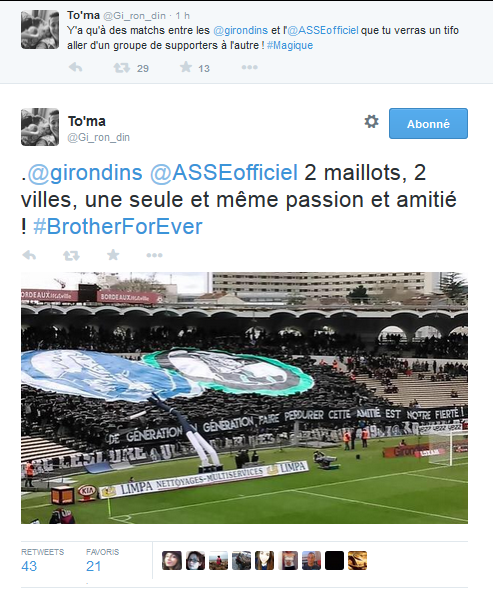The width and height of the screenshot is (493, 592).
Task: View the 43 retweets list
Action: pyautogui.click(x=42, y=561)
